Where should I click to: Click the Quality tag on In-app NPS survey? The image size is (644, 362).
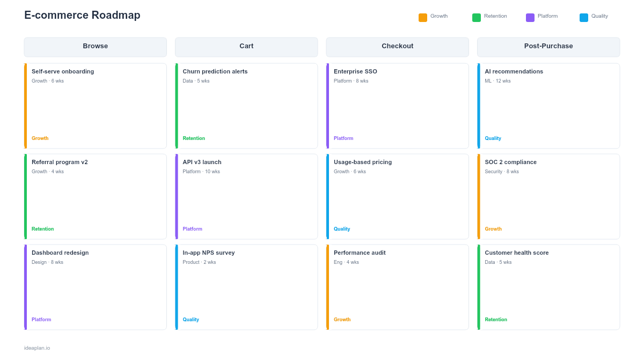click(x=191, y=319)
